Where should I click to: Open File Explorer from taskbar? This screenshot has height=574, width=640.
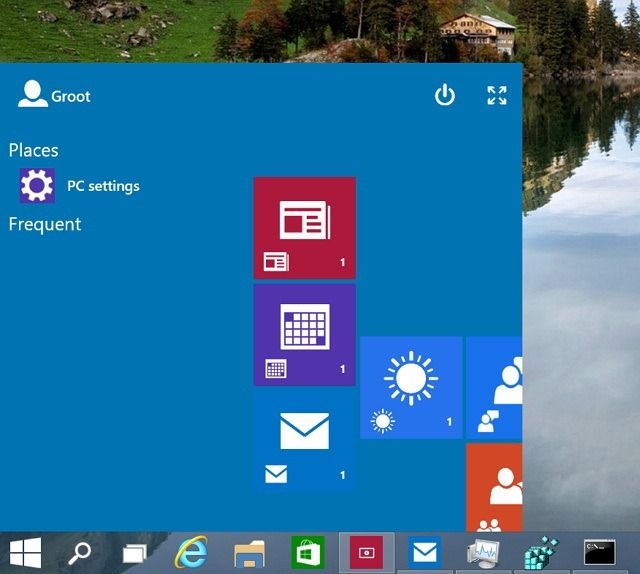[x=249, y=552]
